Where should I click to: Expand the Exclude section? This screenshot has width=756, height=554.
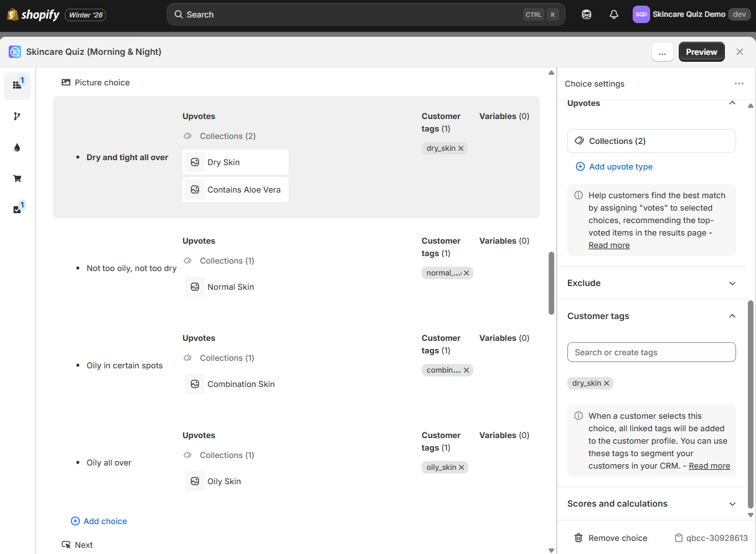[732, 283]
